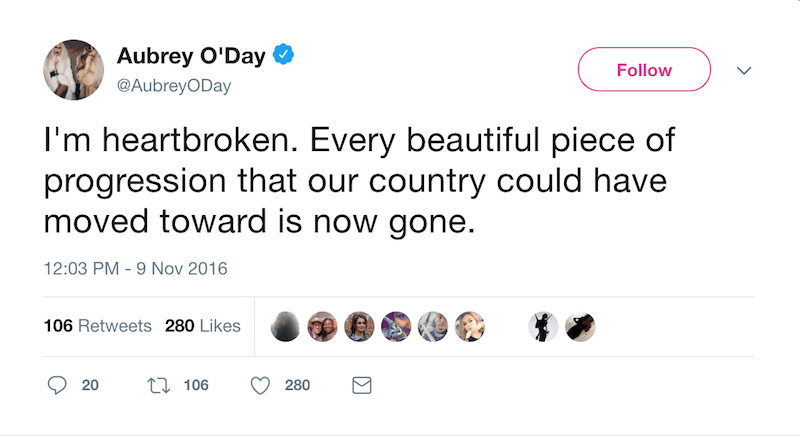Click the blue verified badge
Viewport: 800px width, 436px height.
(284, 56)
